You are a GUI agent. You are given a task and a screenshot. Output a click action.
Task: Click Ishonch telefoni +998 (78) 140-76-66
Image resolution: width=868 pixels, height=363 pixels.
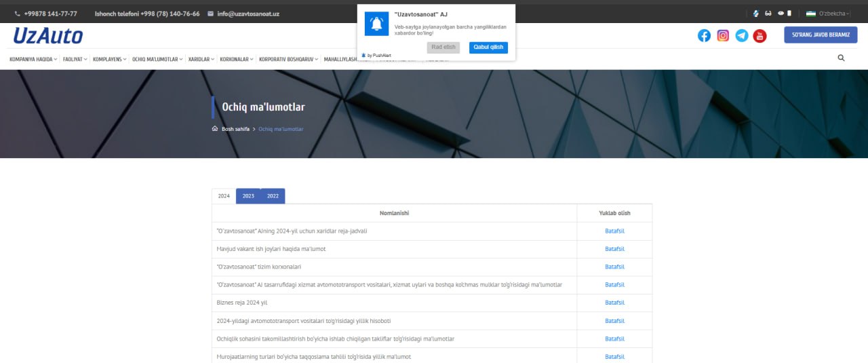pyautogui.click(x=147, y=14)
